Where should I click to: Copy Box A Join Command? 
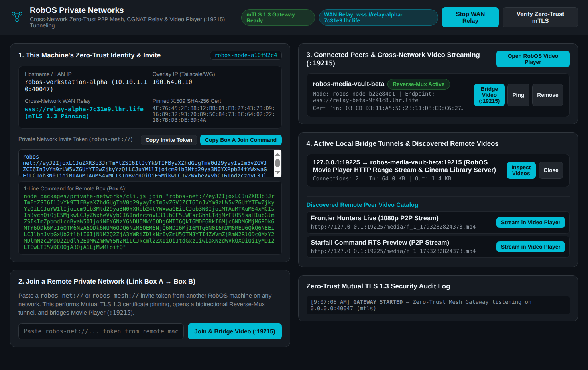[x=241, y=140]
